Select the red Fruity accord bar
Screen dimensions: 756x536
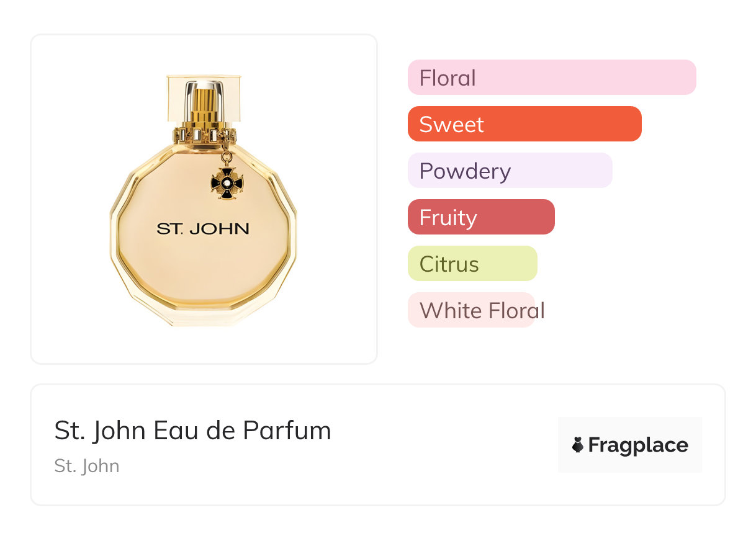click(480, 217)
